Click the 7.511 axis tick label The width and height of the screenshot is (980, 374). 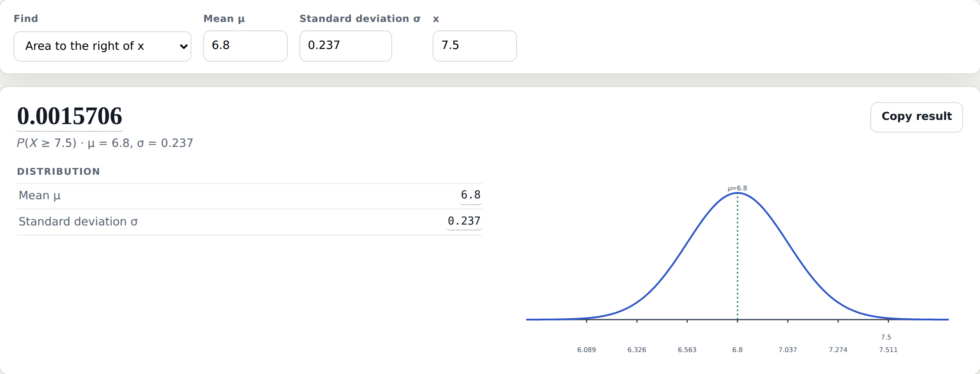tap(888, 350)
